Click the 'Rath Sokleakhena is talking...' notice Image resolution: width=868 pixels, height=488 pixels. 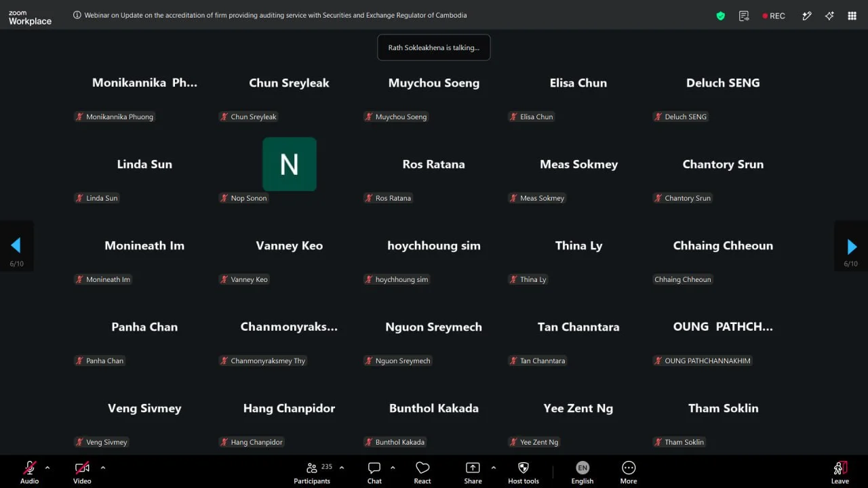pyautogui.click(x=434, y=47)
